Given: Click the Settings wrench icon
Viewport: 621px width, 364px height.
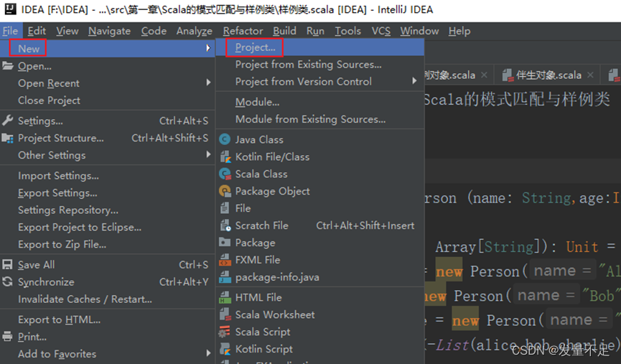Looking at the screenshot, I should coord(7,121).
